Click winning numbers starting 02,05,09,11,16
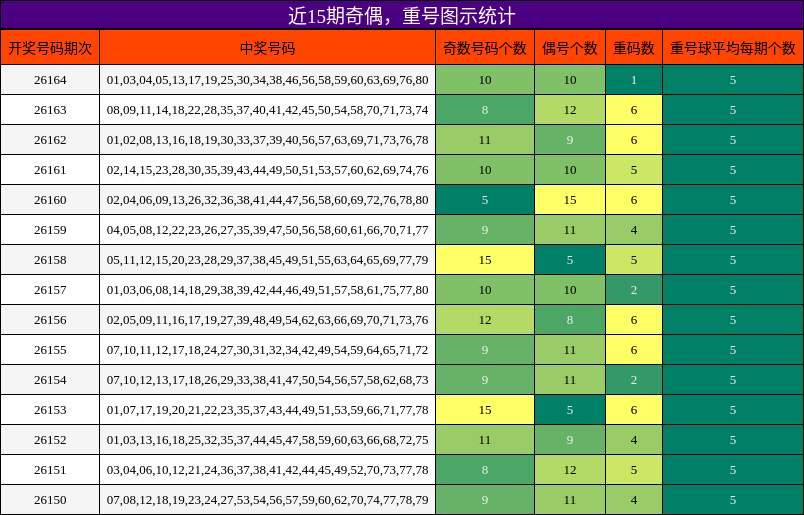Viewport: 804px width, 515px height. click(267, 320)
